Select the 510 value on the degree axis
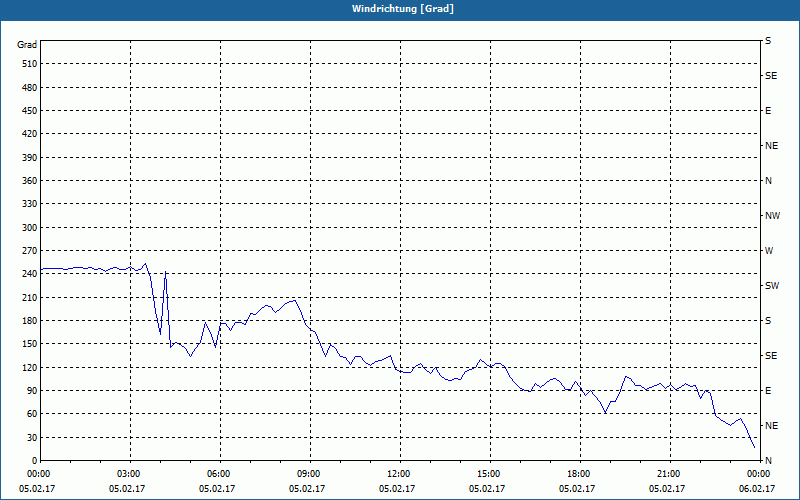Viewport: 800px width, 500px height. [30, 64]
